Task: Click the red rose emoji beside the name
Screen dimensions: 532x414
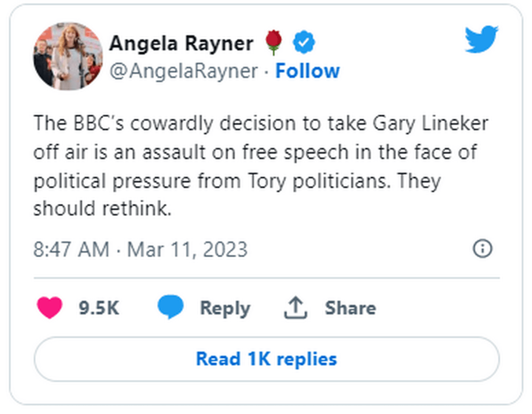Action: pyautogui.click(x=273, y=43)
